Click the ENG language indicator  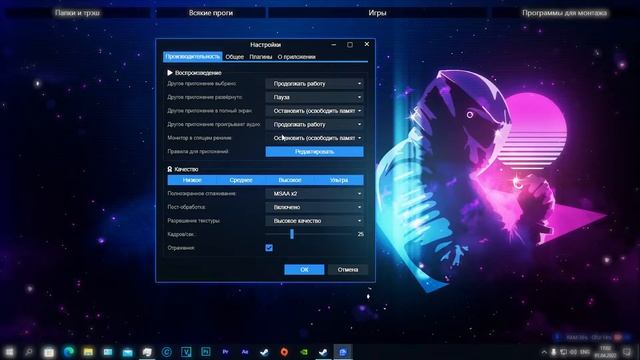pyautogui.click(x=584, y=352)
